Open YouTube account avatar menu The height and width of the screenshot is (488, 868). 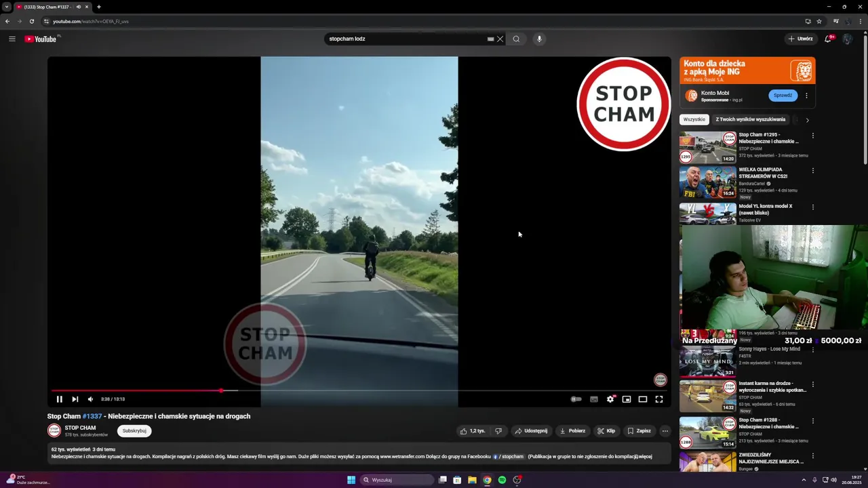(847, 39)
